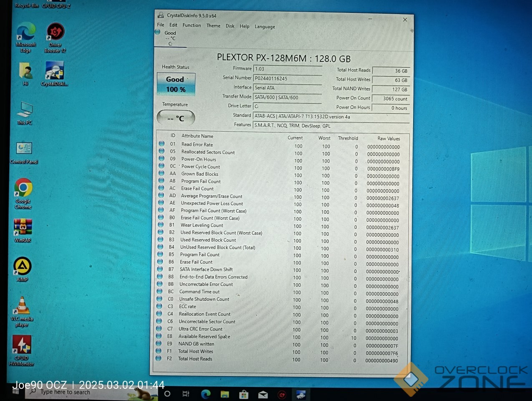The image size is (532, 401).
Task: Click the Raw Values column header
Action: click(388, 138)
